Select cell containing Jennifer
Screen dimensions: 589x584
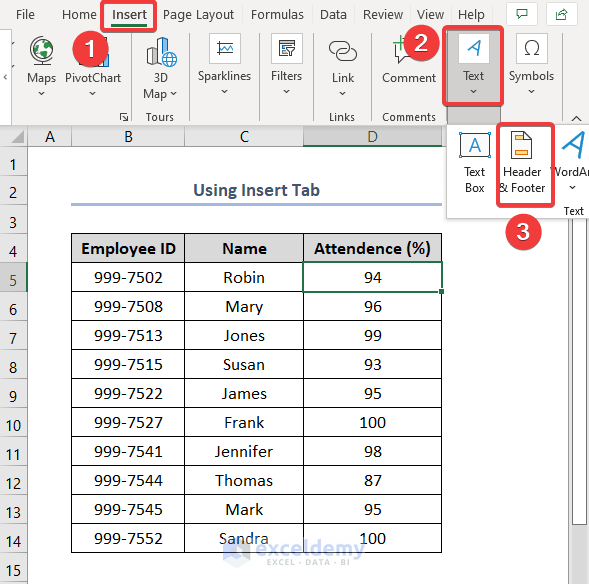[x=244, y=451]
